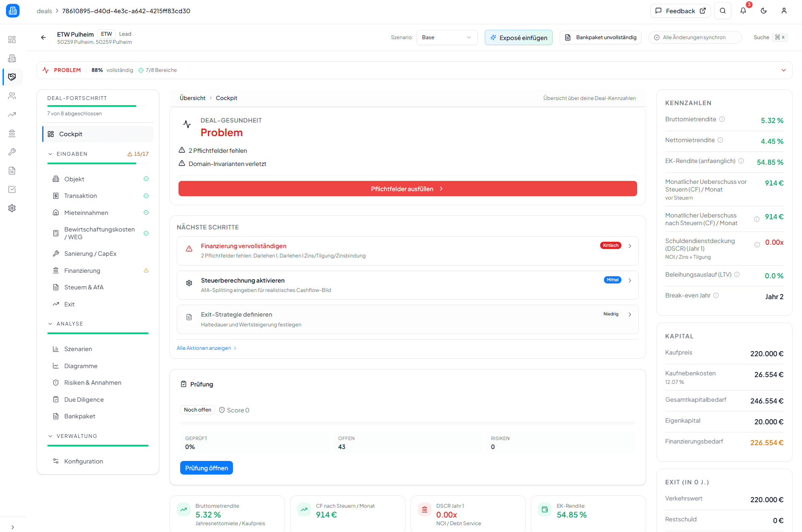Click the back arrow beside ETW Pulheim
This screenshot has height=532, width=802.
click(43, 37)
